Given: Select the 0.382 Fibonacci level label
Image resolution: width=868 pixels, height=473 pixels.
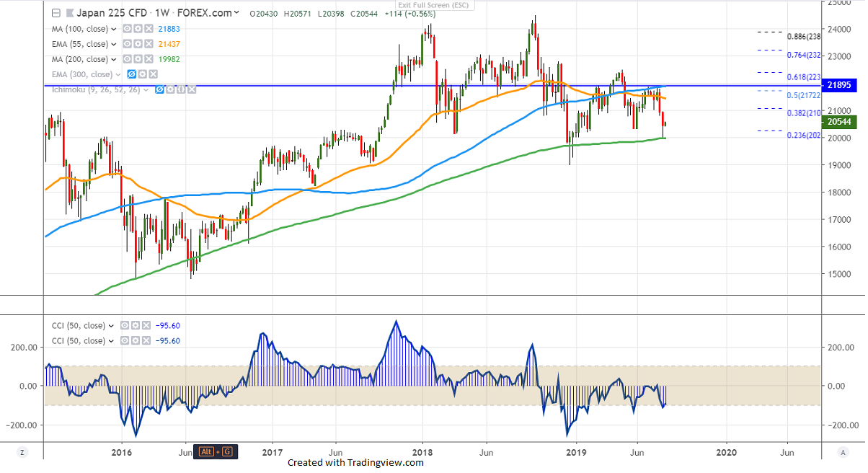Looking at the screenshot, I should tap(805, 113).
